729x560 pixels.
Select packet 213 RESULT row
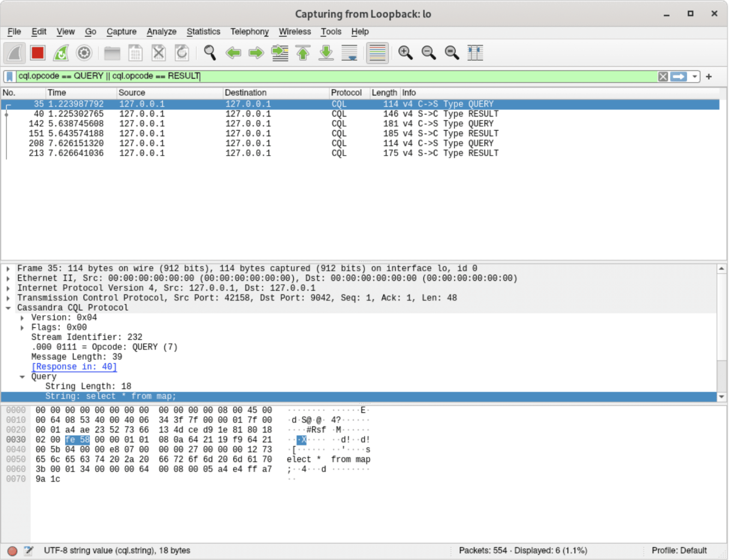point(360,153)
